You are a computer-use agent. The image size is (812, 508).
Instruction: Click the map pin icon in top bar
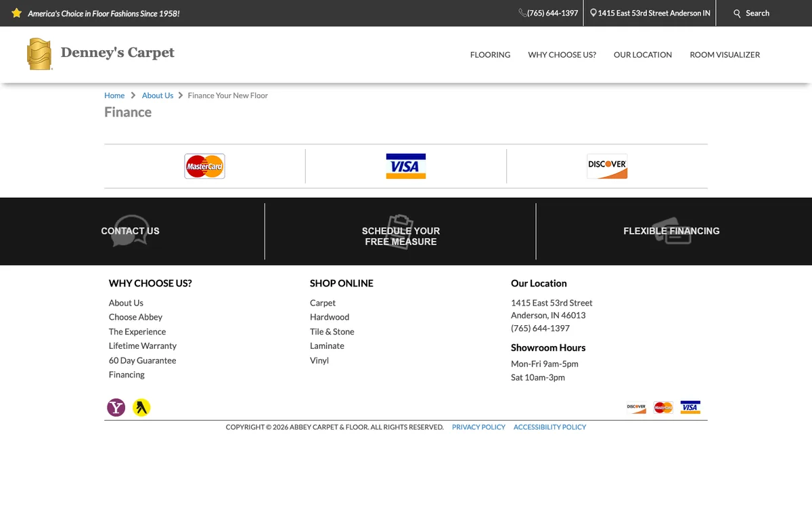click(593, 13)
